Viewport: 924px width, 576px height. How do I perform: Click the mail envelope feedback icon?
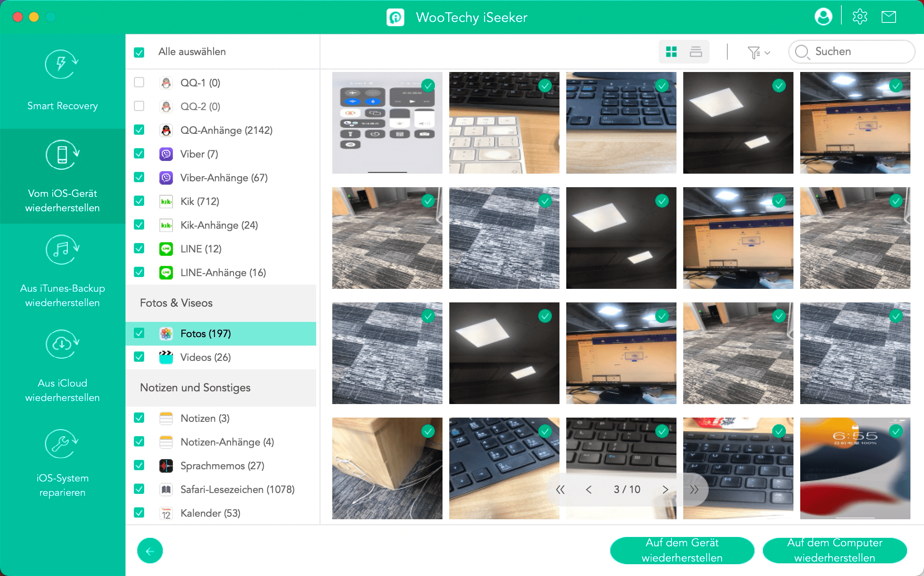(x=888, y=17)
